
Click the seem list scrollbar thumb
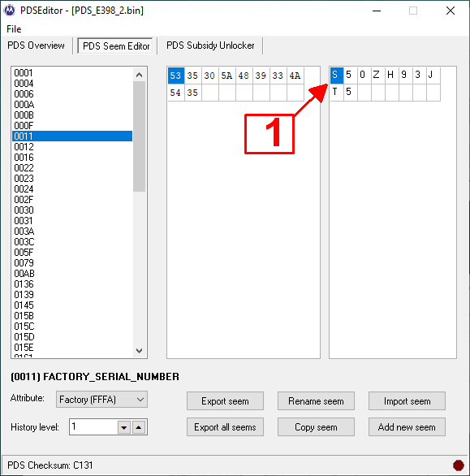pyautogui.click(x=140, y=136)
